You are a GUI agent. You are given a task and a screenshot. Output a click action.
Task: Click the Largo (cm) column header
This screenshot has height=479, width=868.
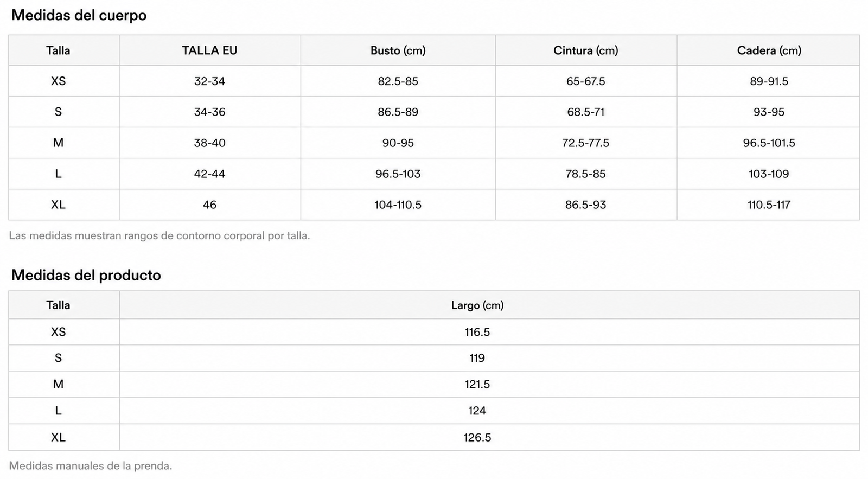point(477,305)
